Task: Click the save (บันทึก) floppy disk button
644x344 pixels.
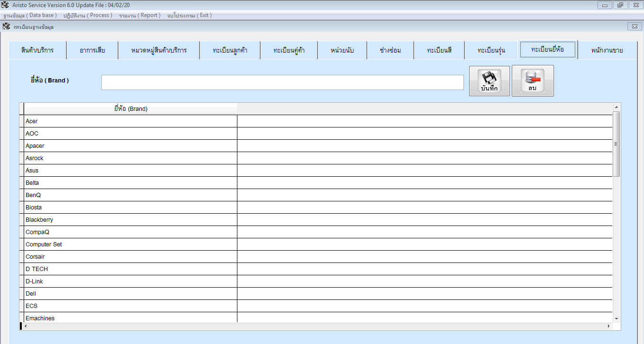Action: (490, 81)
